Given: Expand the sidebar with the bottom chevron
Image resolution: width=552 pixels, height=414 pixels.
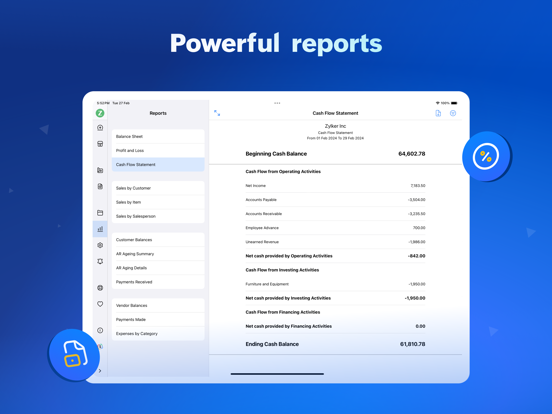Looking at the screenshot, I should click(100, 371).
